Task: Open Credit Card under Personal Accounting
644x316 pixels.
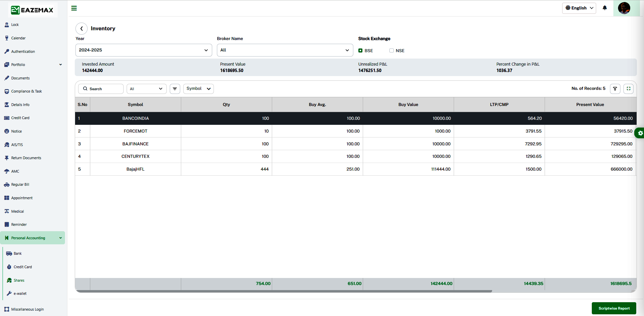Action: point(23,267)
